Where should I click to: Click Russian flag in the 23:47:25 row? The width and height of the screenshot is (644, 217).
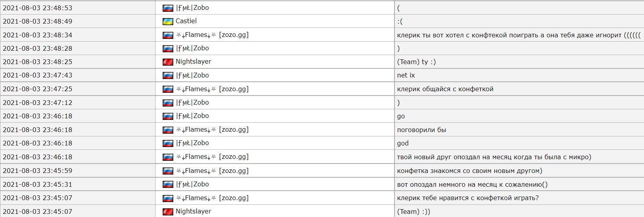pyautogui.click(x=168, y=89)
